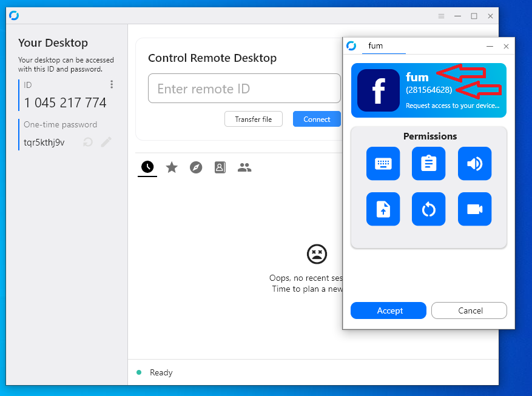Click the peer ID (281564628)
Screen dimensions: 532x396
tap(429, 90)
